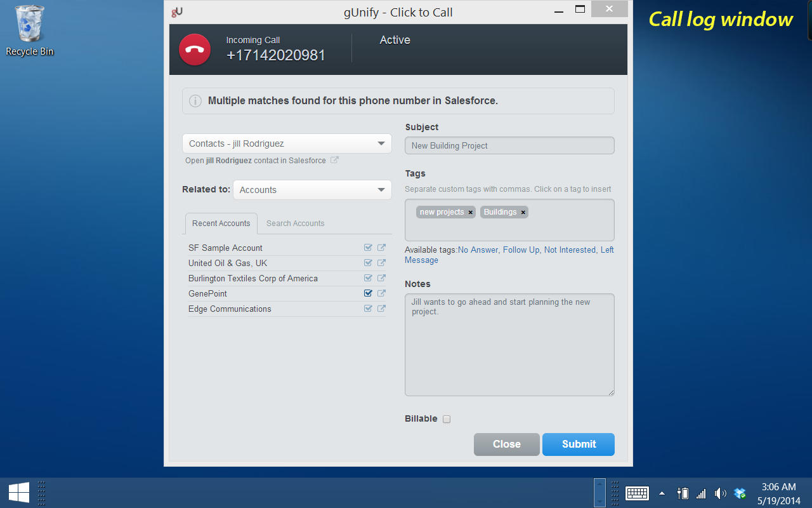
Task: Click the gUnify logo icon in title bar
Action: [x=177, y=11]
